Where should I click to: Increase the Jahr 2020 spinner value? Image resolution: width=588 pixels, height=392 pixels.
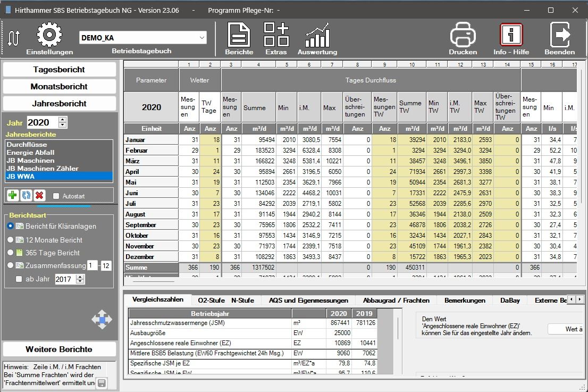[63, 120]
